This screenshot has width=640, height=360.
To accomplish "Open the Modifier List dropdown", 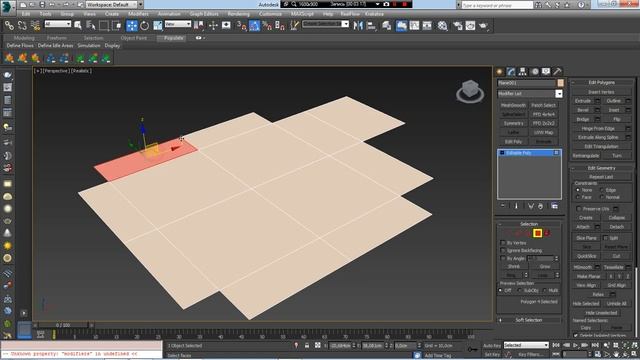I will pyautogui.click(x=530, y=93).
